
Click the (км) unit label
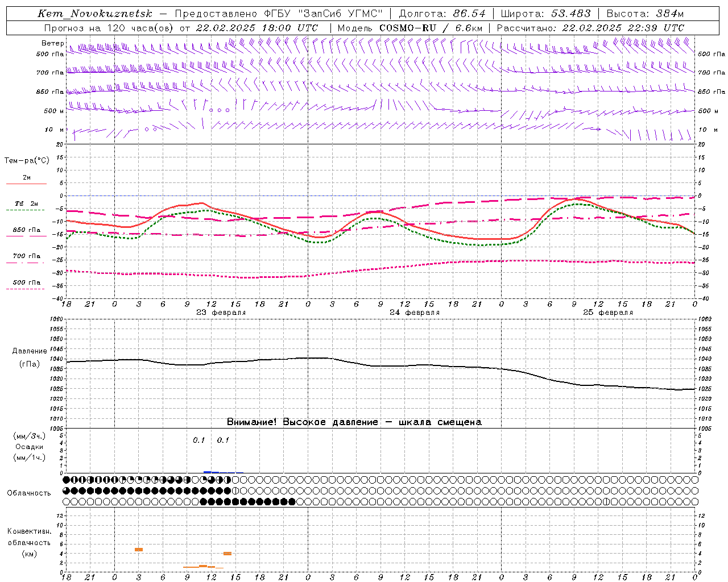tap(29, 553)
